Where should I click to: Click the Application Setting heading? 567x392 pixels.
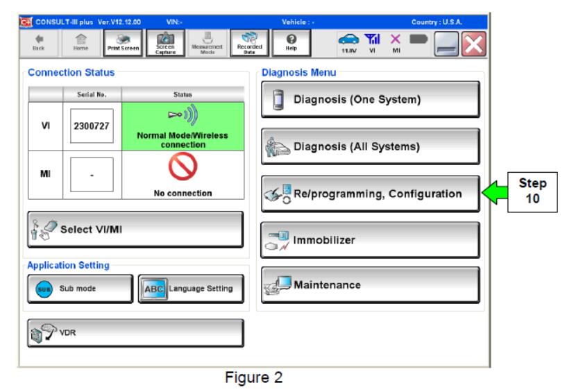coord(68,266)
